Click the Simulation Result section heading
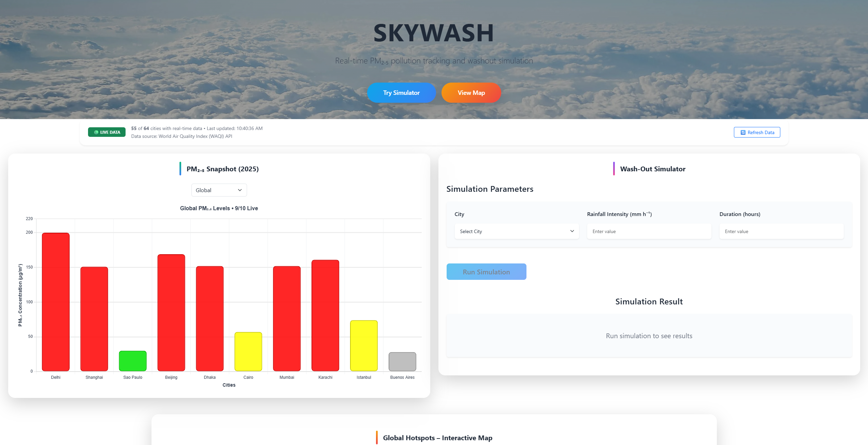The width and height of the screenshot is (868, 445). tap(649, 301)
